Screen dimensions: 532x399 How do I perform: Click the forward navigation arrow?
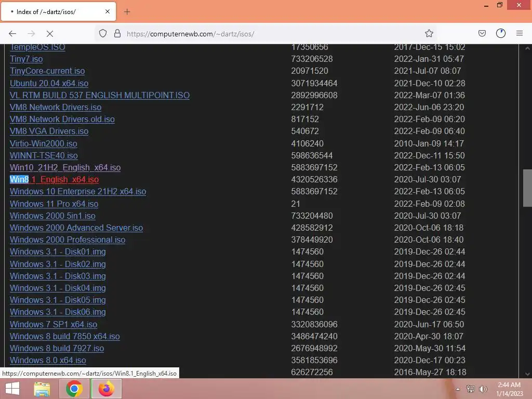tap(31, 34)
